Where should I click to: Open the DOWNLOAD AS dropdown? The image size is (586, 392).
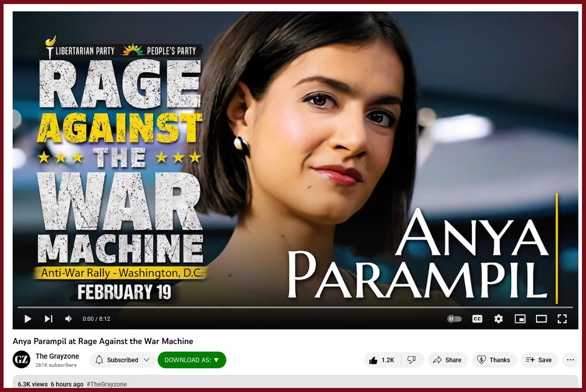click(192, 360)
